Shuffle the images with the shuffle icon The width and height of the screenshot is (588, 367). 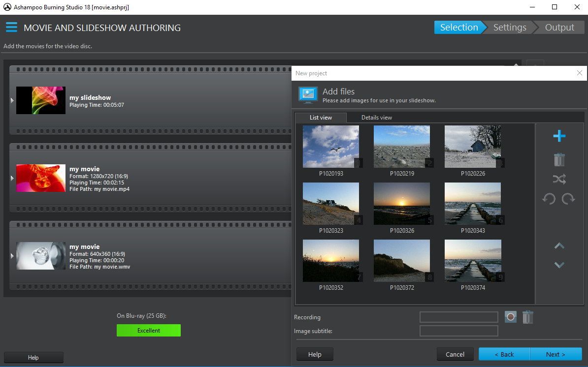tap(559, 179)
